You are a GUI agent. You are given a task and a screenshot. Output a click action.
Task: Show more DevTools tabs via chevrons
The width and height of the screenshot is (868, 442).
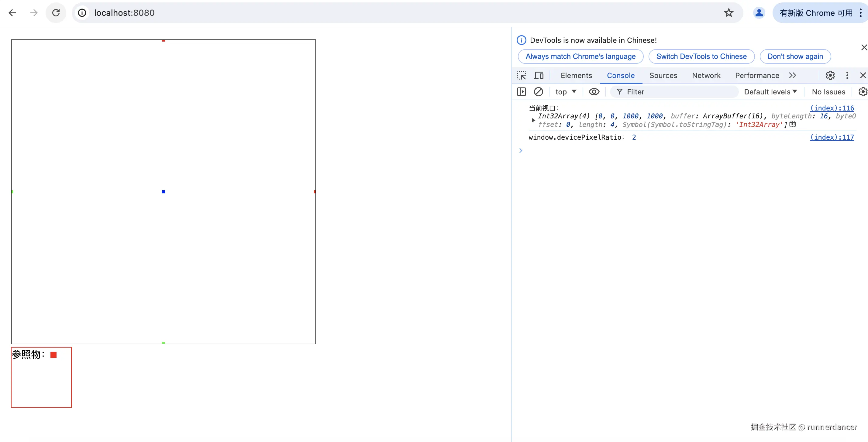pyautogui.click(x=793, y=75)
